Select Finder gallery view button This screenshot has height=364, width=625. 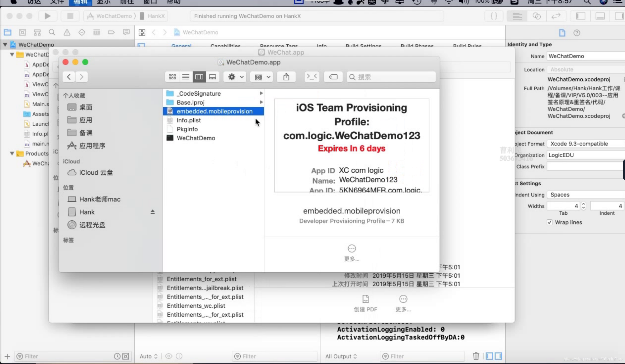pyautogui.click(x=212, y=77)
